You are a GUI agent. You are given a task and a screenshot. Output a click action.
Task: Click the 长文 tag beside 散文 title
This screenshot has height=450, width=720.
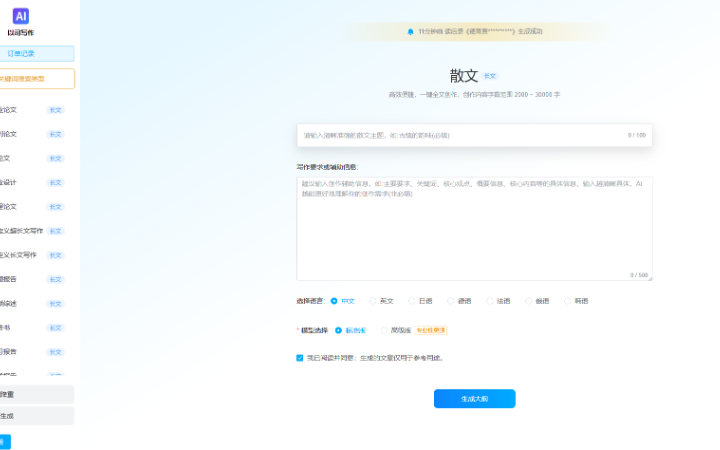tap(490, 76)
